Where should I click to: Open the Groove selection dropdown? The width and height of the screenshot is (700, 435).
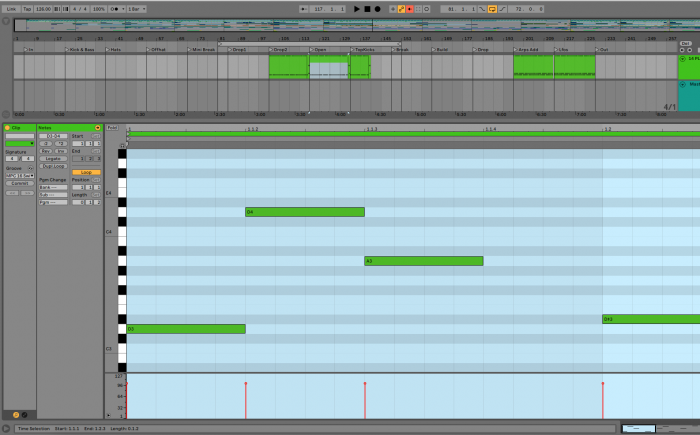[19, 175]
